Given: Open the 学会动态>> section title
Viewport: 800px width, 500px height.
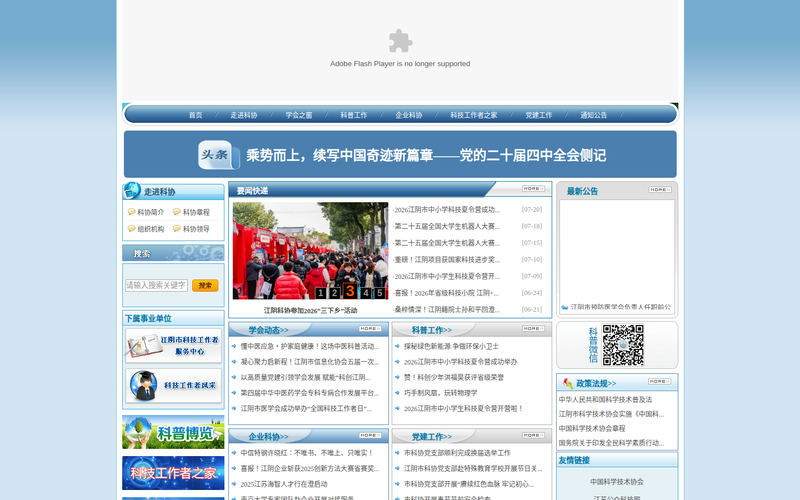Looking at the screenshot, I should [x=268, y=330].
